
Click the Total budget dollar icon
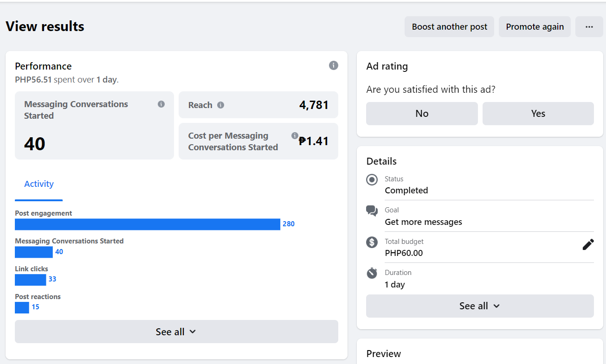[x=372, y=242]
